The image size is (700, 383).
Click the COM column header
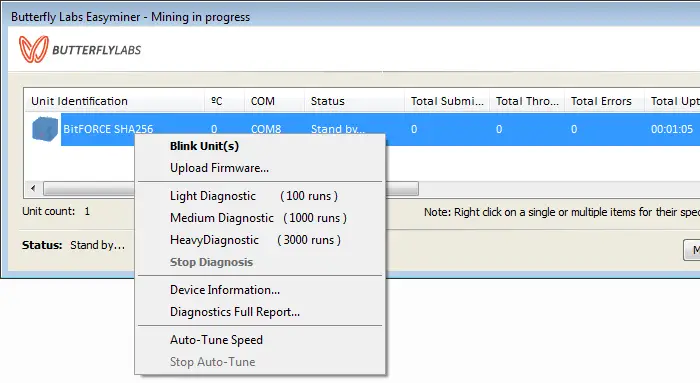[275, 101]
